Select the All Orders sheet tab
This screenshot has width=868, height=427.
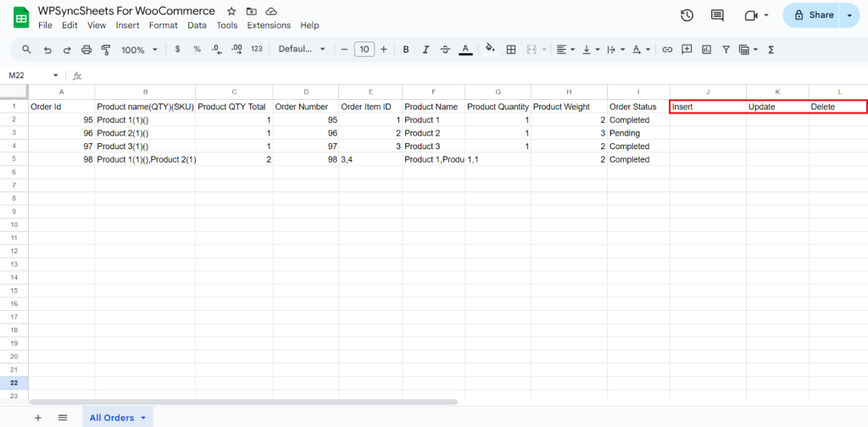(x=112, y=418)
